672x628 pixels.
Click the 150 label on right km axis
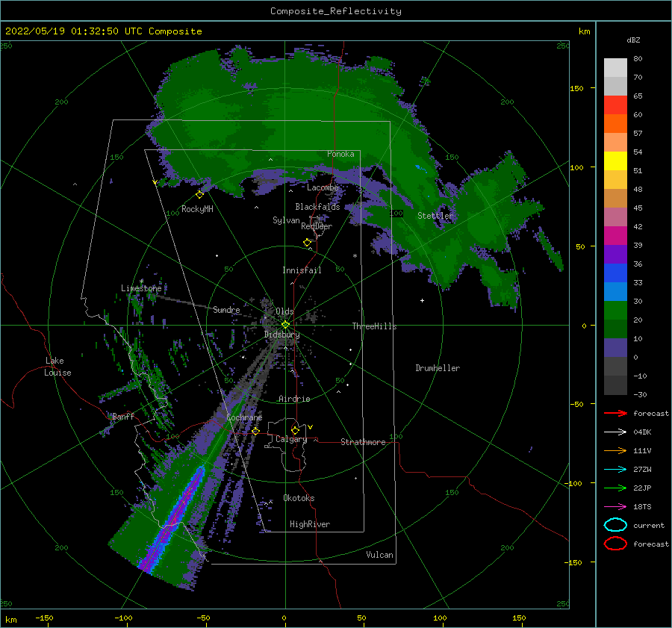[x=577, y=88]
